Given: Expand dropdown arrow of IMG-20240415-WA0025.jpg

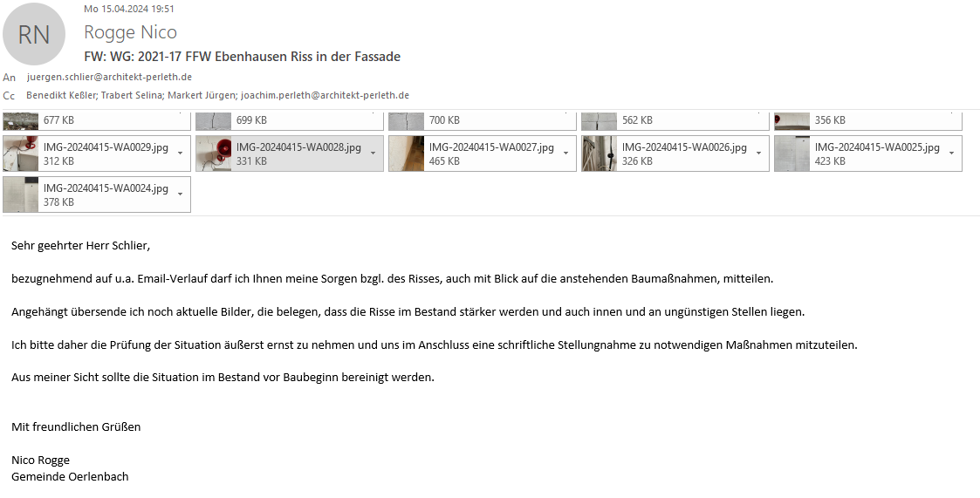Looking at the screenshot, I should coord(952,153).
